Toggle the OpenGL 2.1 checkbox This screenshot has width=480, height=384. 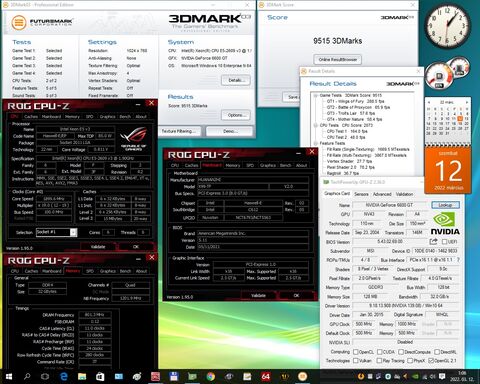click(x=431, y=361)
